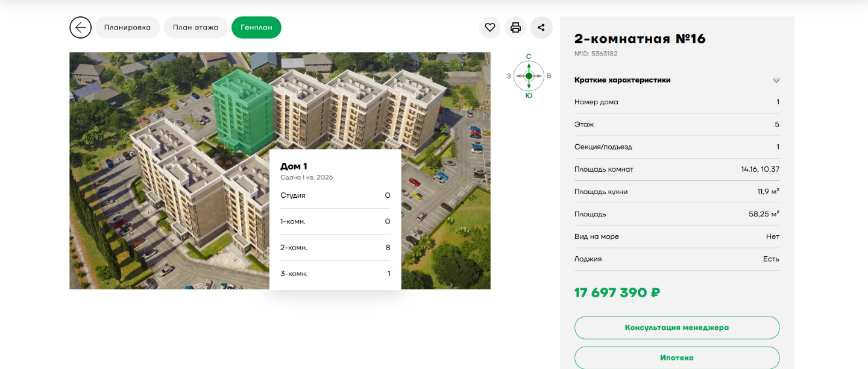Go back with the arrow button
This screenshot has width=868, height=369.
click(80, 27)
